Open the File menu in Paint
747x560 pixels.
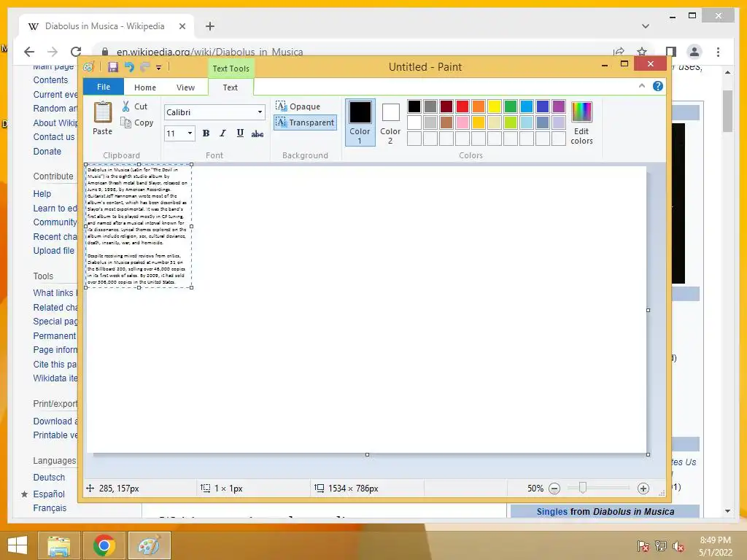[104, 87]
